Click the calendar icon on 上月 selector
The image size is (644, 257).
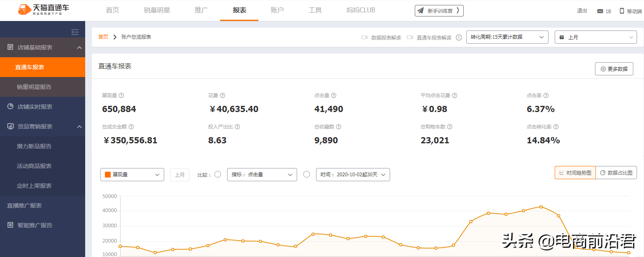coord(562,37)
